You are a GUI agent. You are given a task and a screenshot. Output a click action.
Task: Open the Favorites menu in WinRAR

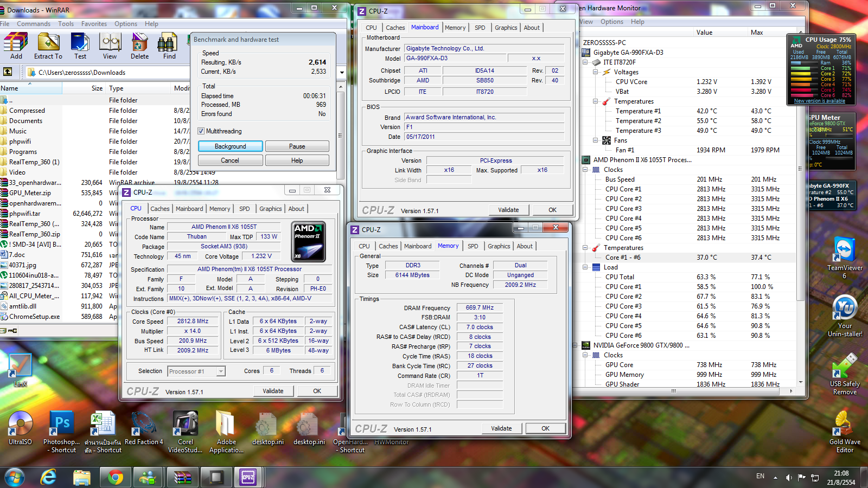94,24
